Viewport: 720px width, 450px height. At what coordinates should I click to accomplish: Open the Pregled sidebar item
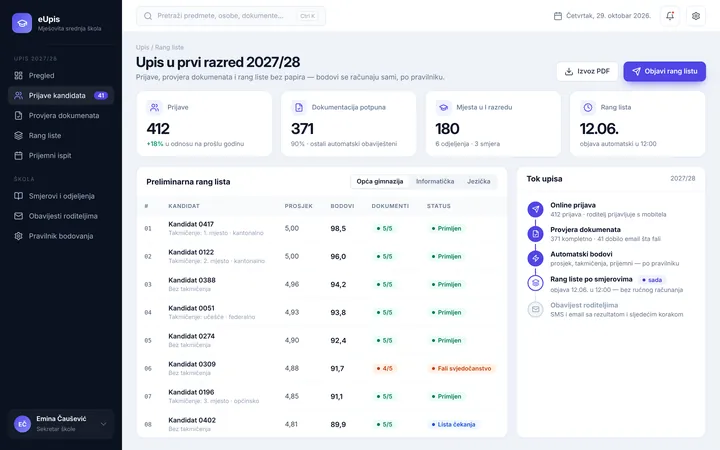[x=61, y=75]
